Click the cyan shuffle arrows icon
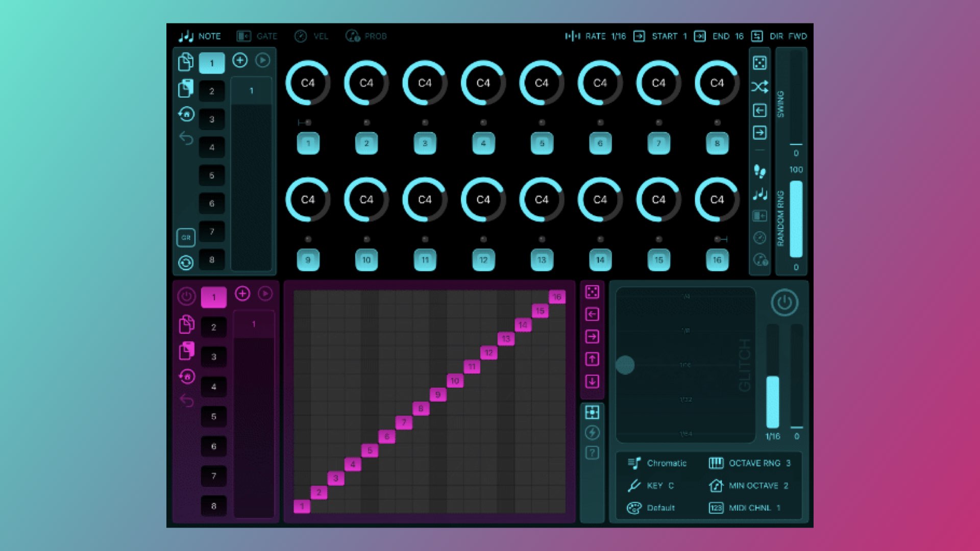This screenshot has width=980, height=551. (x=759, y=87)
